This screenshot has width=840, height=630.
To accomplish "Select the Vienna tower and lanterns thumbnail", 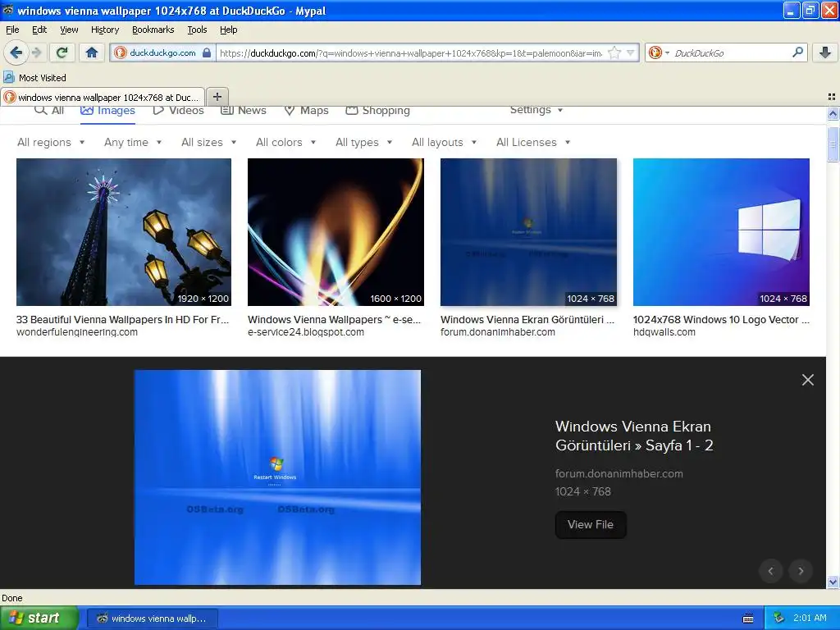I will [x=124, y=232].
